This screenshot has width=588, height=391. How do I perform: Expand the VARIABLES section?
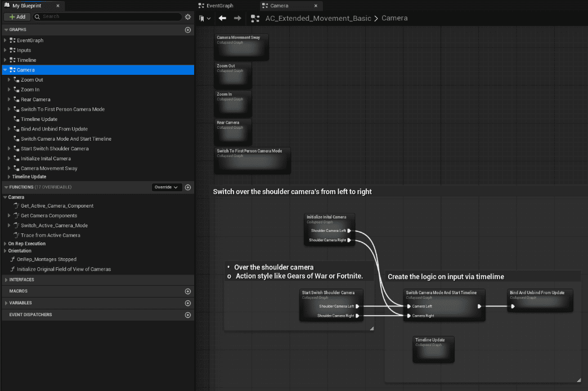pyautogui.click(x=6, y=303)
